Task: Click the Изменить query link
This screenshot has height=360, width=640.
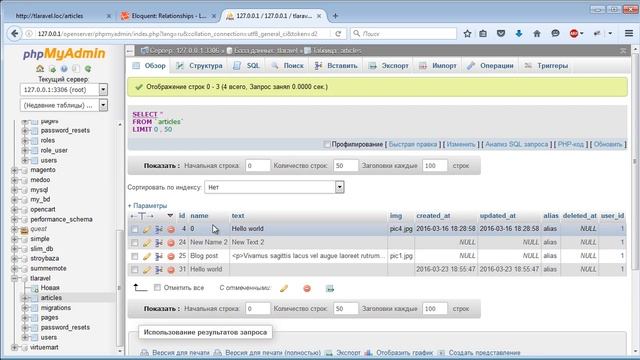Action: 461,144
